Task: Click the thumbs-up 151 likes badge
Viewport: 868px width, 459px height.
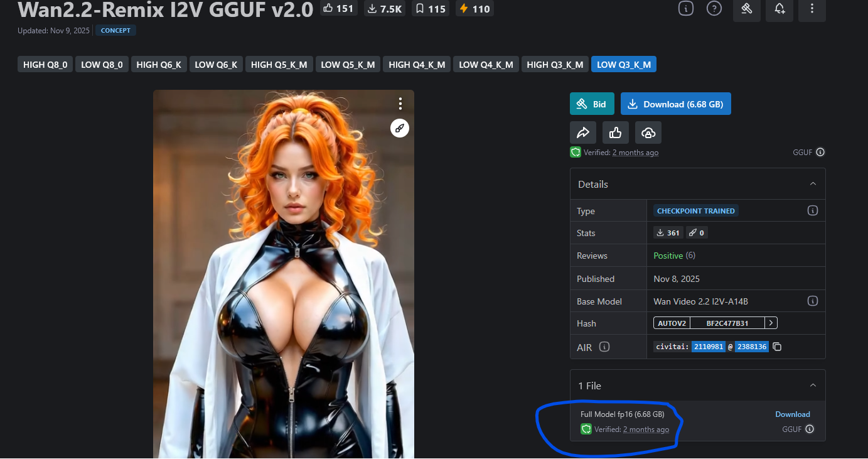Action: [338, 9]
